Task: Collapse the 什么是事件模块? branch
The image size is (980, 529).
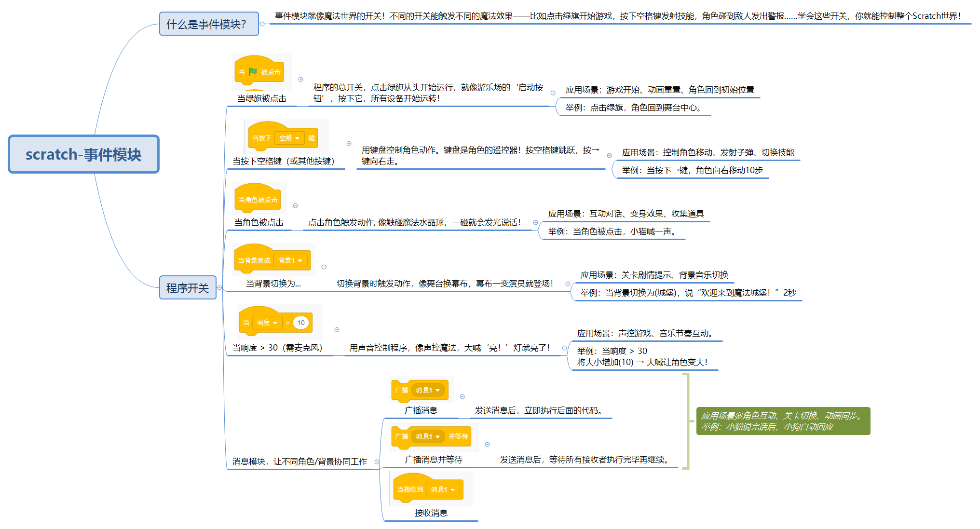Action: [x=262, y=24]
